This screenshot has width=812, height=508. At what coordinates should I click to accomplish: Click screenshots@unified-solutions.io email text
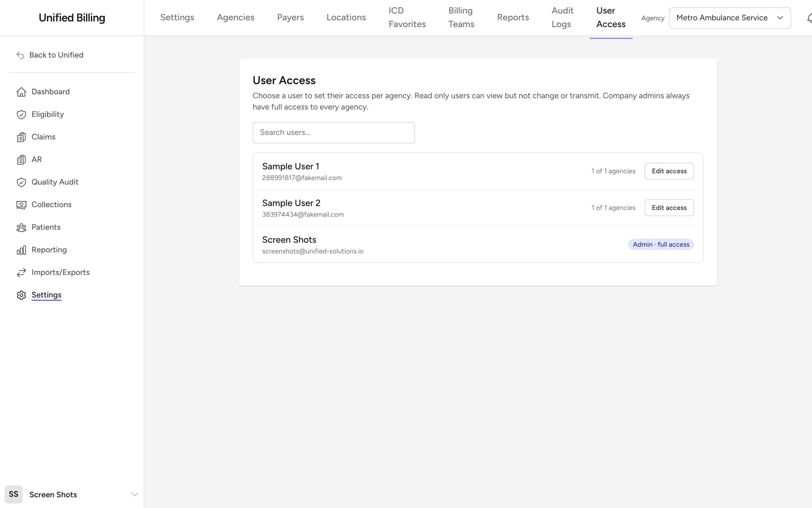pyautogui.click(x=313, y=251)
